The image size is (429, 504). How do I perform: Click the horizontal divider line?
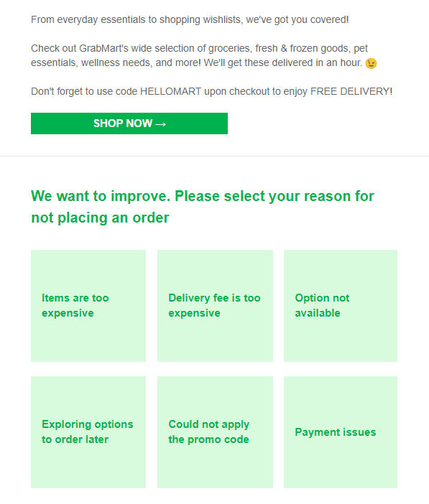214,157
